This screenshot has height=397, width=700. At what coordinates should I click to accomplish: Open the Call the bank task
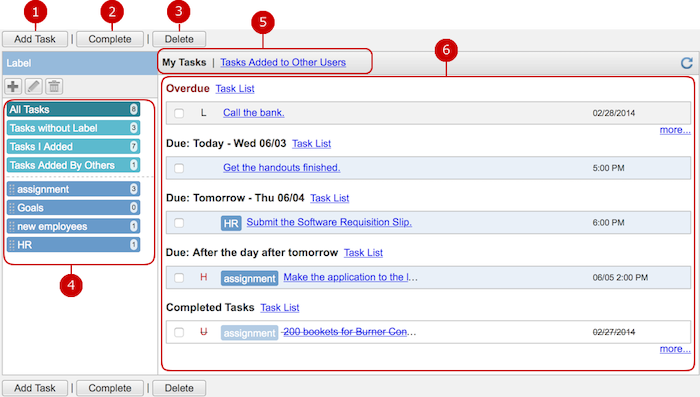(254, 113)
